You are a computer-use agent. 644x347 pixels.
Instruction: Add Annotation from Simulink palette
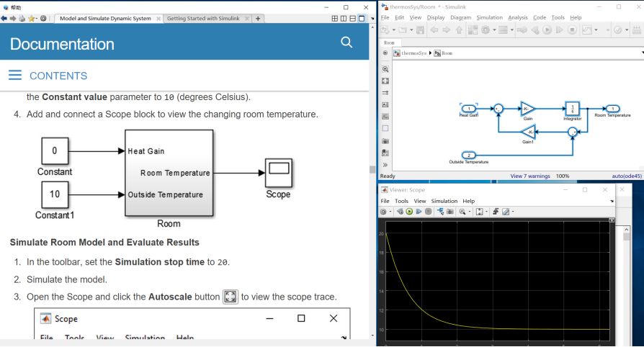pos(385,104)
